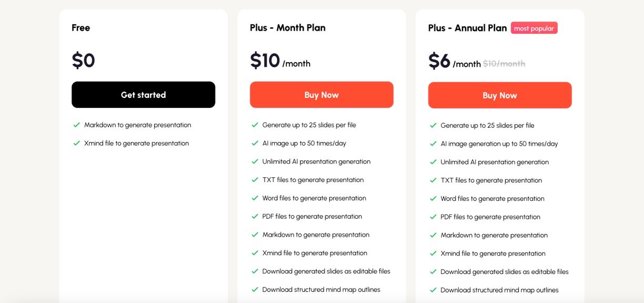Image resolution: width=644 pixels, height=303 pixels.
Task: Click the crossed-out $10/month price
Action: 504,64
